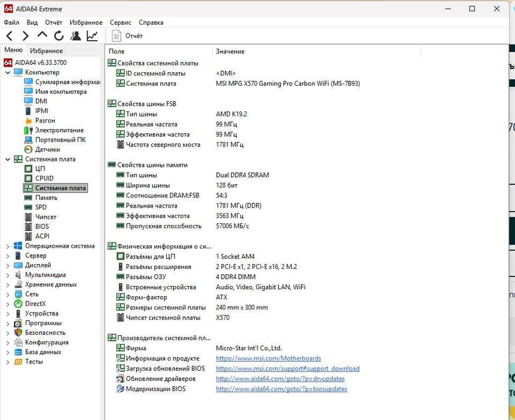This screenshot has width=515, height=420.
Task: Select the DMI monitor icon
Action: tap(28, 101)
